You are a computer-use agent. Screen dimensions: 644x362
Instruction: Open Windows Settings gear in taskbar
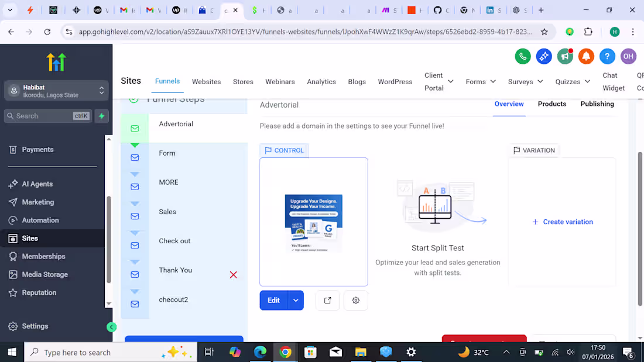pyautogui.click(x=411, y=352)
